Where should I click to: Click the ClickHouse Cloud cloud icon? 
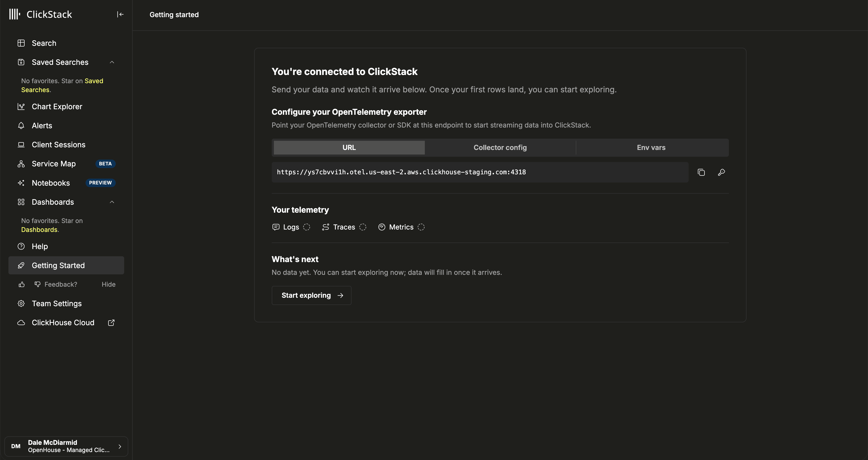[x=21, y=323]
